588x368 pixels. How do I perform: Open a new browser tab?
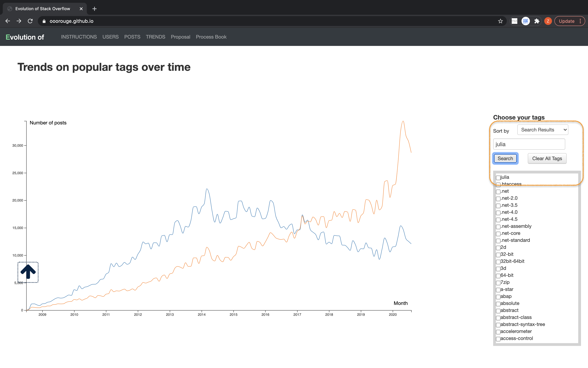tap(94, 9)
